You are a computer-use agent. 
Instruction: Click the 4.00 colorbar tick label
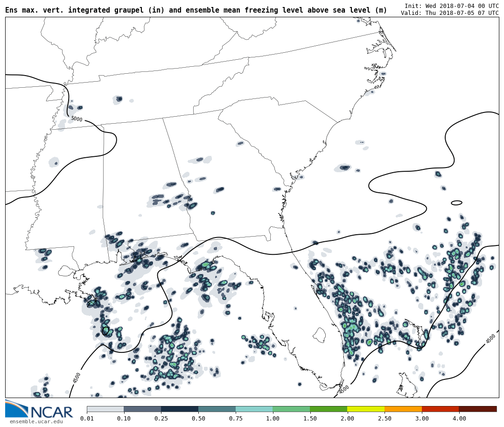click(459, 419)
